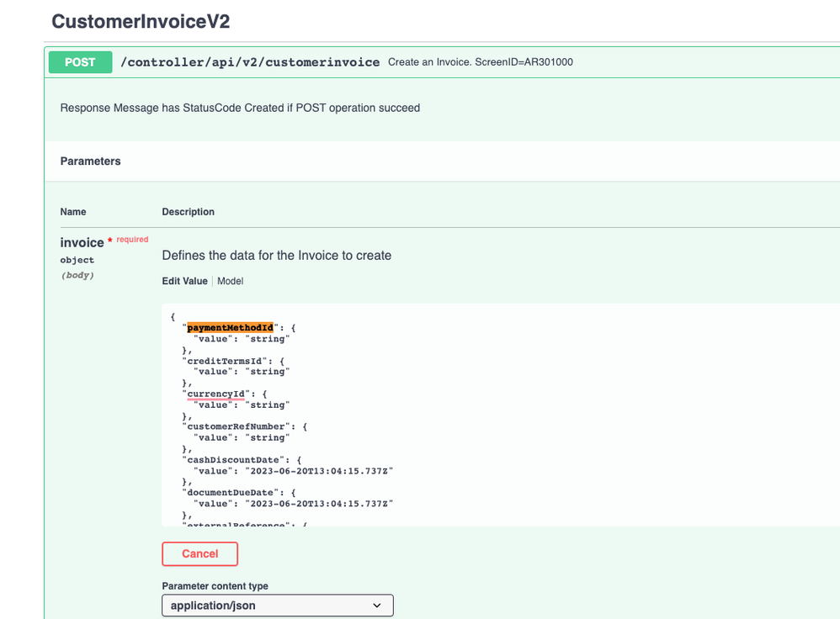Viewport: 840px width, 619px height.
Task: Click the invoice parameter name
Action: (82, 242)
